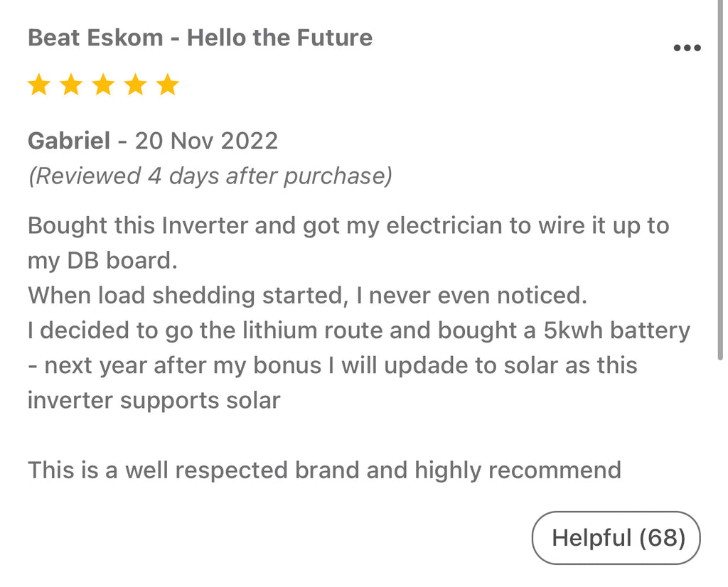Click the line starting '- next year after my bonus'
Screen dimensions: 728x587
click(x=332, y=365)
